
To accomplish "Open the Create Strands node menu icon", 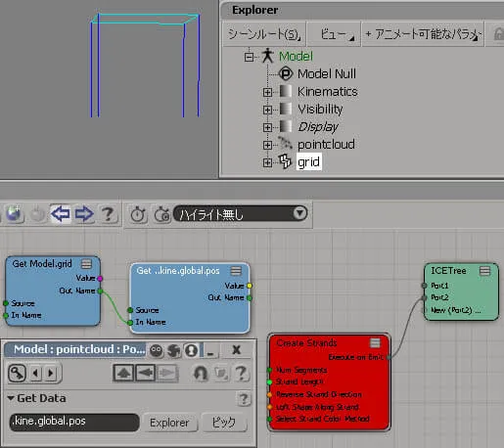I will pos(375,342).
